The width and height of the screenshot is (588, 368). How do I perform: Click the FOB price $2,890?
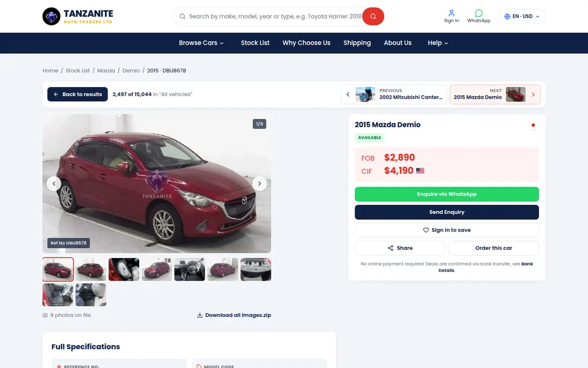point(399,158)
